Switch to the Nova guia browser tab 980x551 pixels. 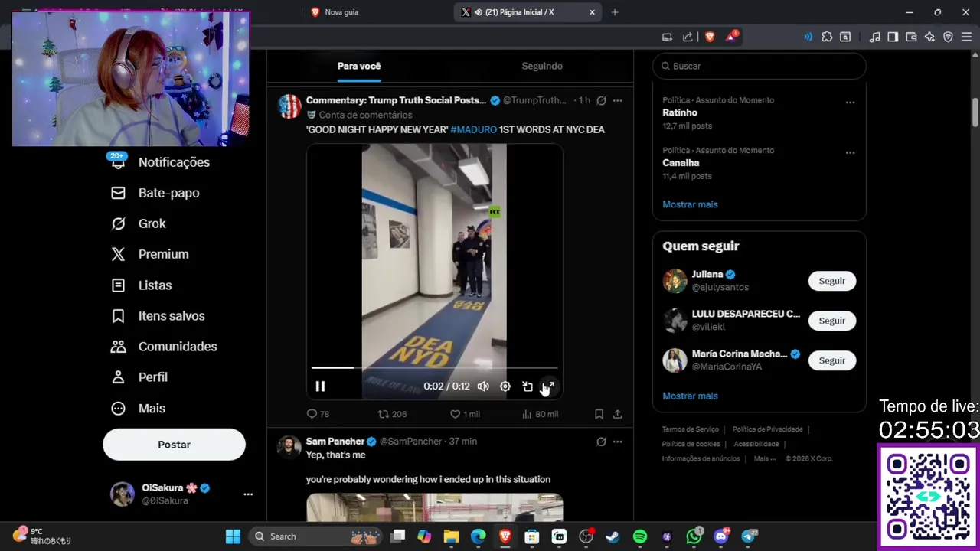tap(341, 12)
